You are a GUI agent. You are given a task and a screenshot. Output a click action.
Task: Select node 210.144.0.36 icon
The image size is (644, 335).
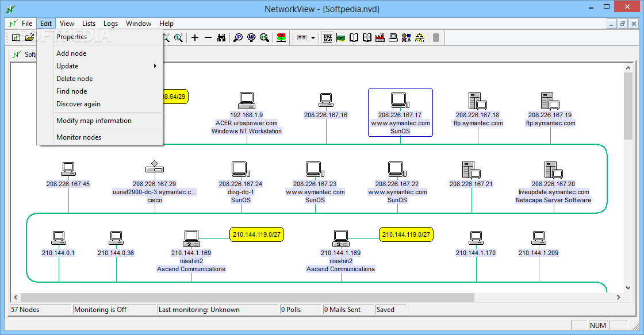pyautogui.click(x=116, y=238)
